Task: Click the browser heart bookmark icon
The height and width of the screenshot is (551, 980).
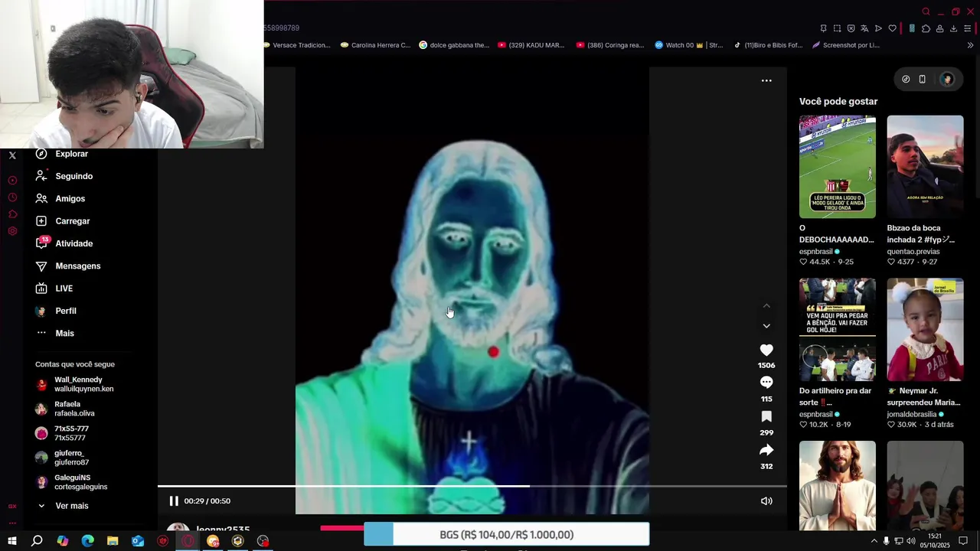Action: [x=892, y=28]
